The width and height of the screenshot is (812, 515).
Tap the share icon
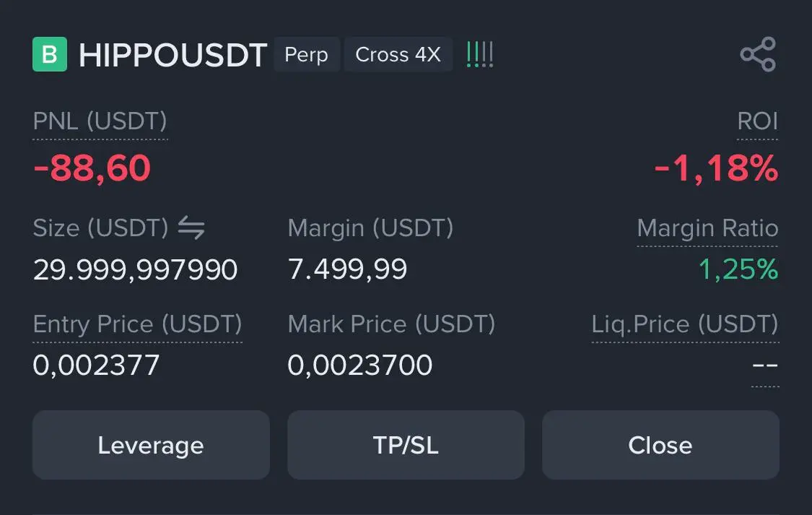[758, 54]
